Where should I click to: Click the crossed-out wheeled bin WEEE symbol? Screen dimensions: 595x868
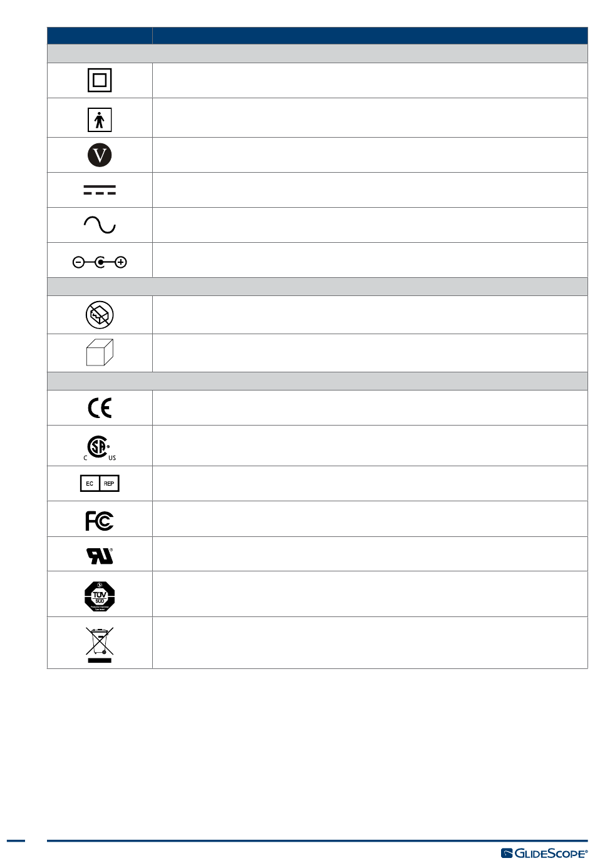(100, 645)
